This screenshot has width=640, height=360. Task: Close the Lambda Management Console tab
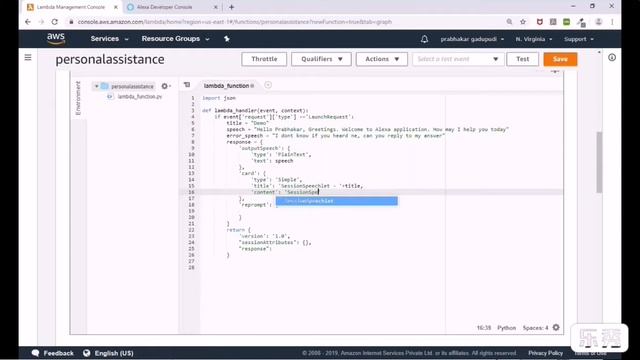point(116,7)
